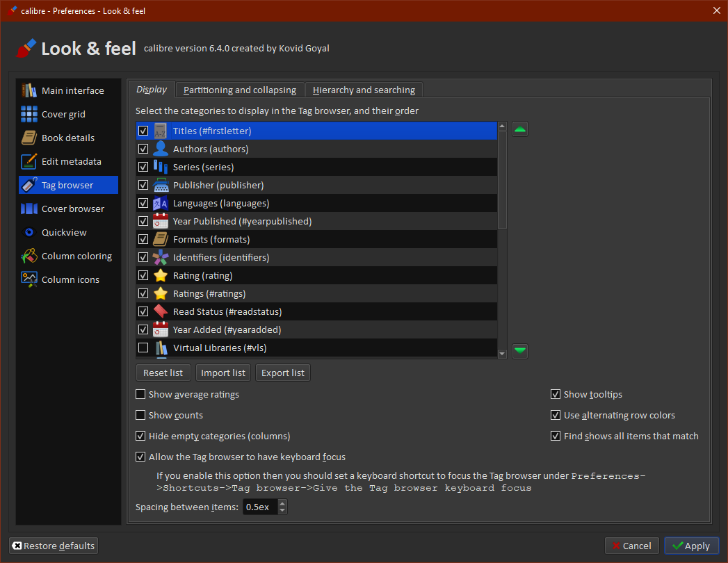
Task: Open the Hierarchy and searching tab
Action: coord(364,90)
